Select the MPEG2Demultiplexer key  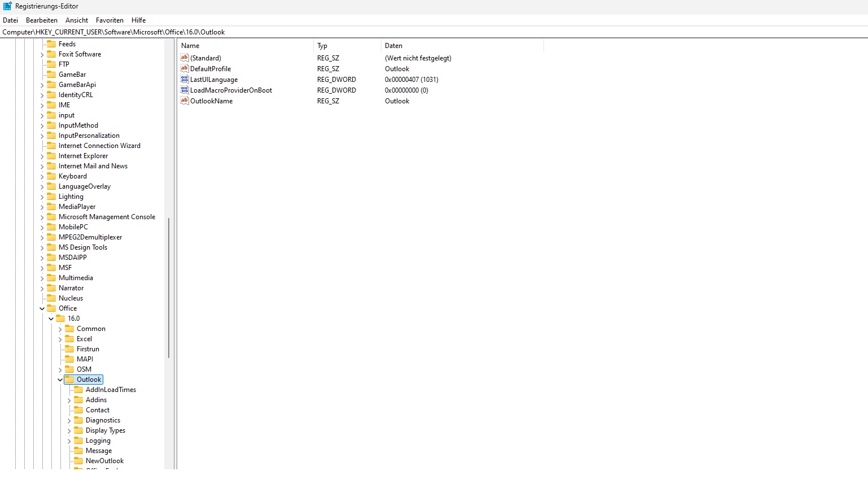(90, 237)
